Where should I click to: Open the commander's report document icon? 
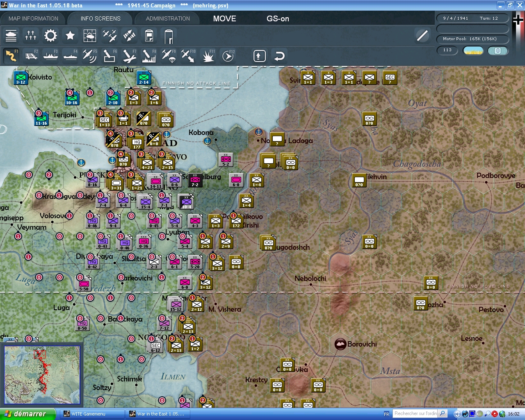pyautogui.click(x=149, y=36)
